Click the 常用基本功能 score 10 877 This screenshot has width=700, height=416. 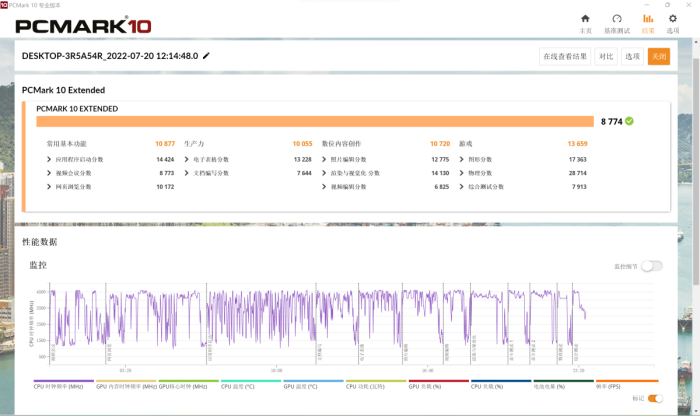(165, 144)
